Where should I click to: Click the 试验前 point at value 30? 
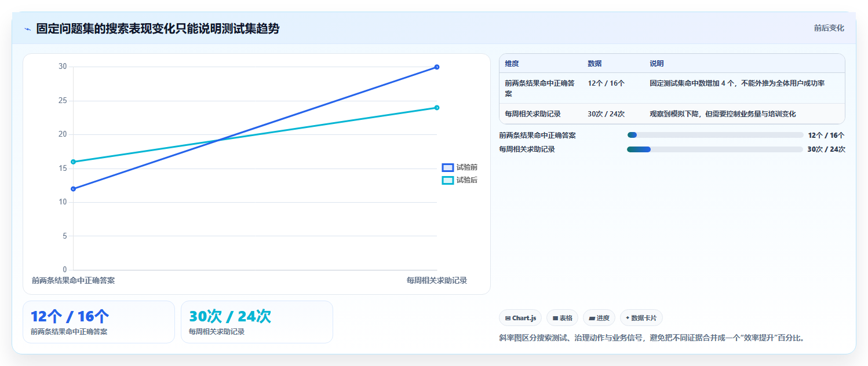point(437,67)
